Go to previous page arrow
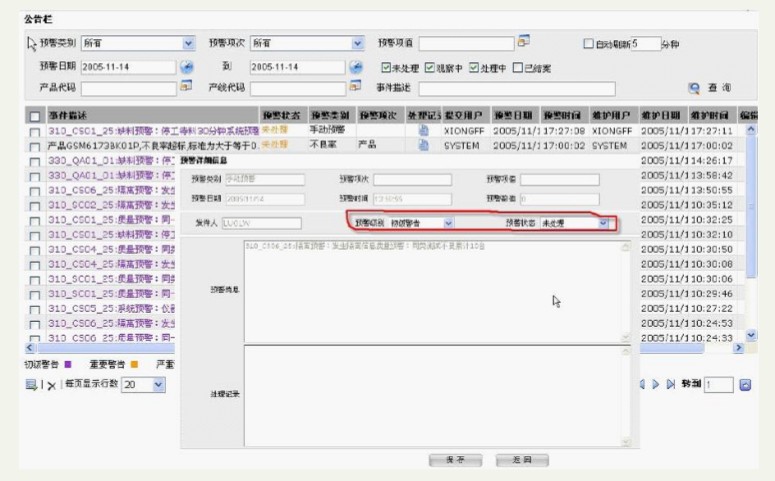The width and height of the screenshot is (775, 481). pos(642,384)
